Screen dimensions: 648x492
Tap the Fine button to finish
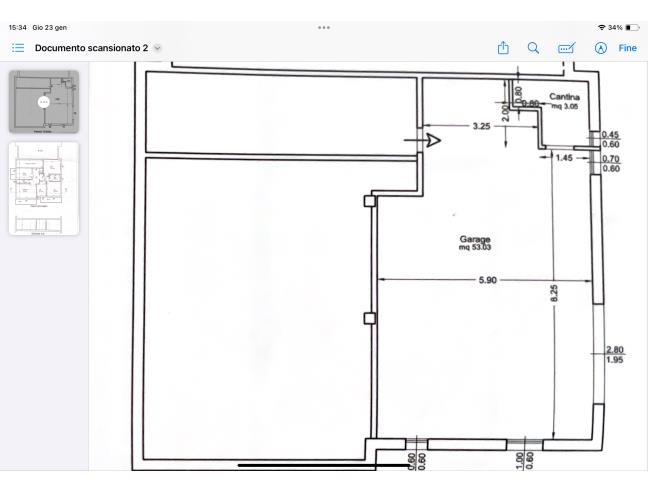[x=628, y=48]
